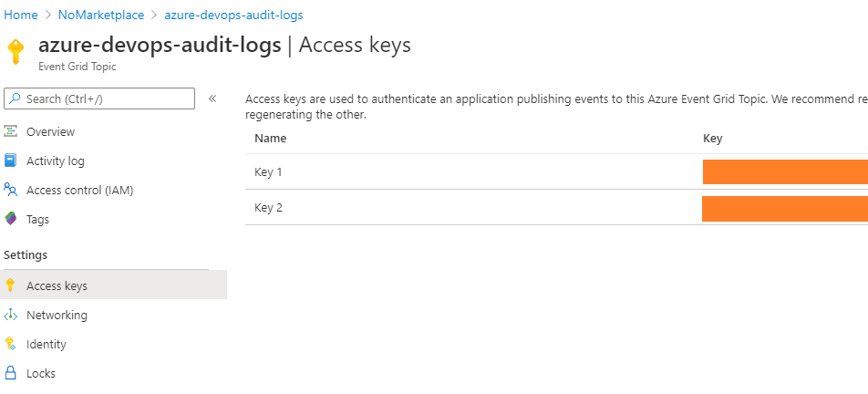
Task: Select the orange Key 2 value field
Action: click(784, 208)
